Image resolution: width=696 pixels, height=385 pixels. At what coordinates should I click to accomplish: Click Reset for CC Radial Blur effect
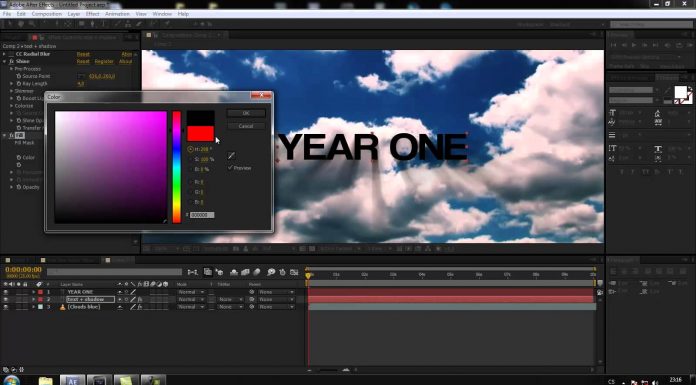[x=83, y=54]
